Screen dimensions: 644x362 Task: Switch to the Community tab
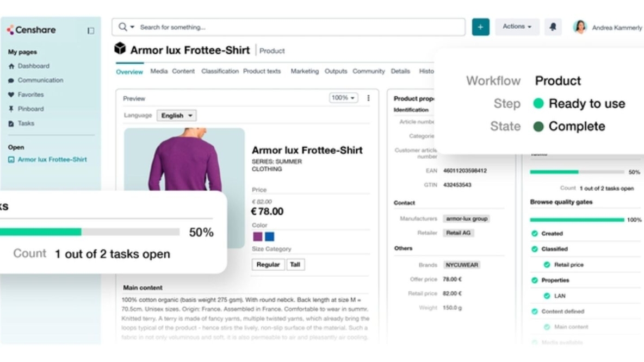[x=369, y=71]
